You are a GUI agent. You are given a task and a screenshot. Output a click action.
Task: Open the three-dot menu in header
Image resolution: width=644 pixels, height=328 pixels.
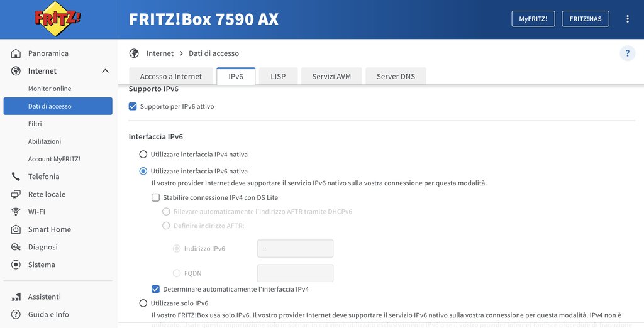(627, 19)
